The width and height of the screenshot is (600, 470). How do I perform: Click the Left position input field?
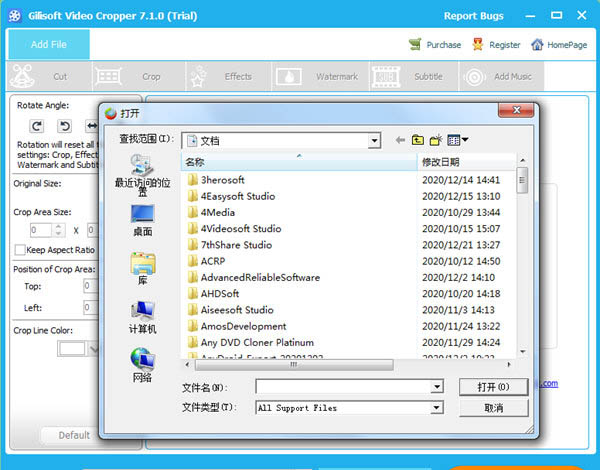click(91, 307)
